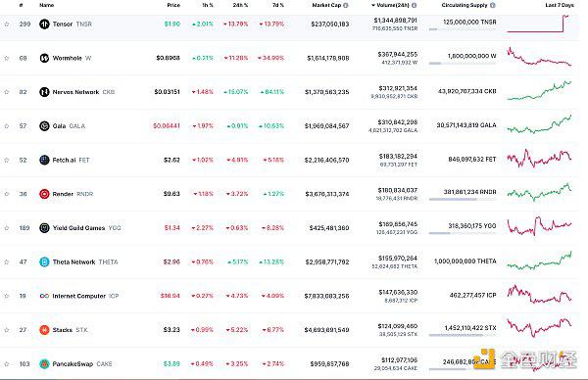The height and width of the screenshot is (380, 588).
Task: Click Nervos Network 24h change 15.07%
Action: (x=235, y=92)
